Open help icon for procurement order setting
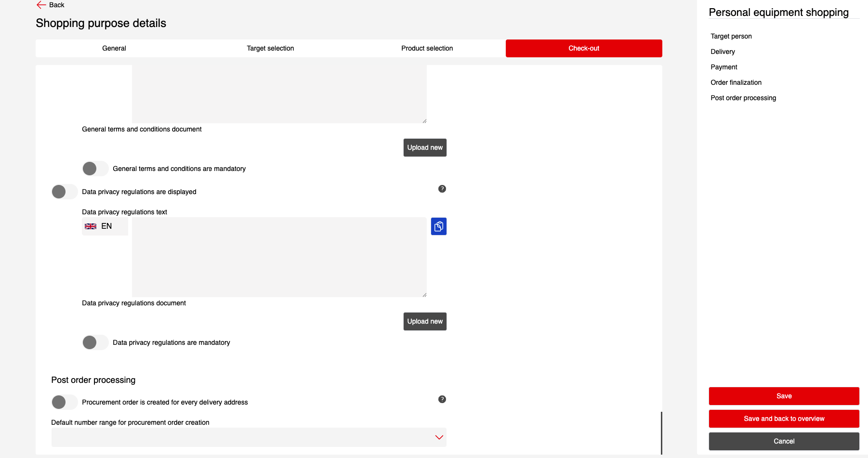Screen dimensions: 868x458 442,399
